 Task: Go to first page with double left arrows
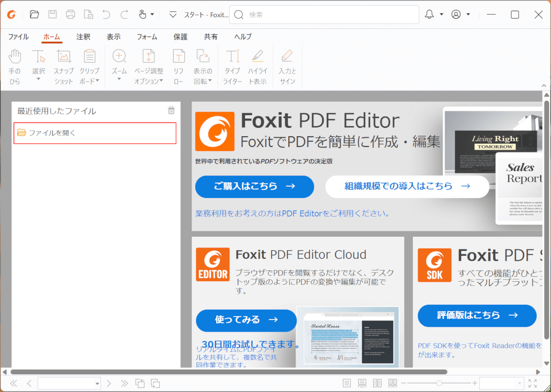pyautogui.click(x=14, y=383)
